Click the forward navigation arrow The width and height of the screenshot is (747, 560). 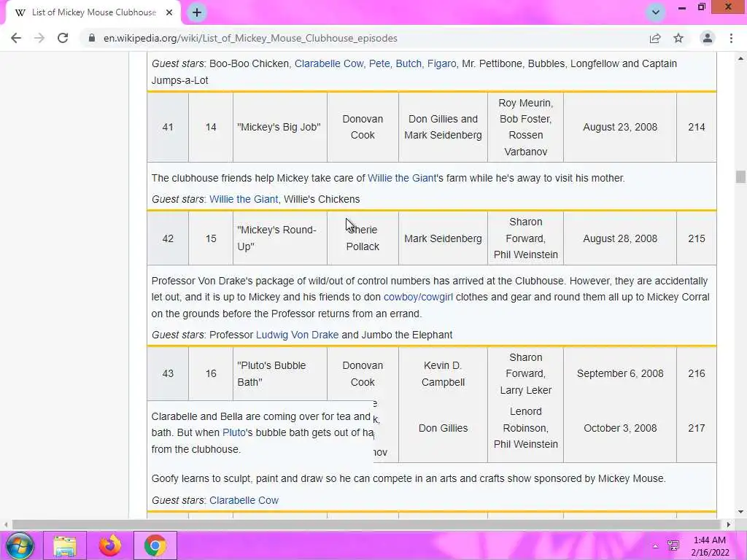click(39, 38)
